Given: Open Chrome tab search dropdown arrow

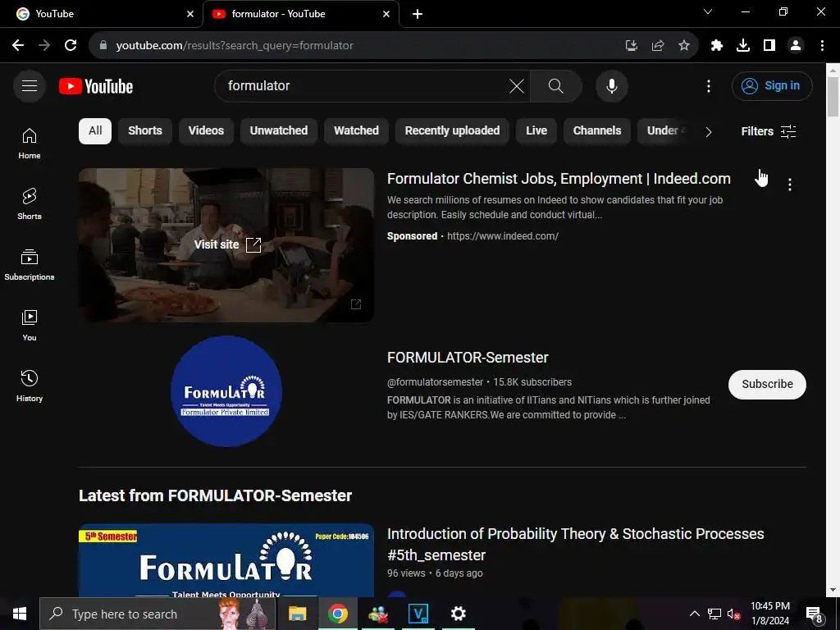Looking at the screenshot, I should (x=708, y=11).
